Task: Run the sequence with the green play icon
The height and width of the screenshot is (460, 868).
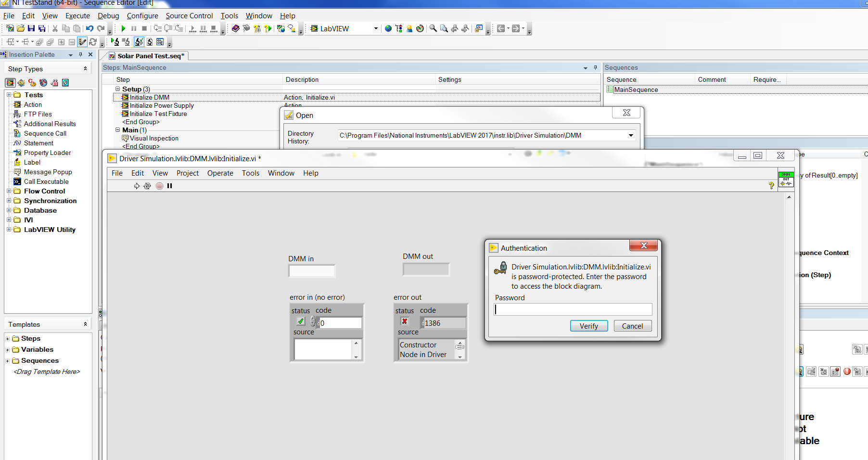Action: [x=123, y=28]
